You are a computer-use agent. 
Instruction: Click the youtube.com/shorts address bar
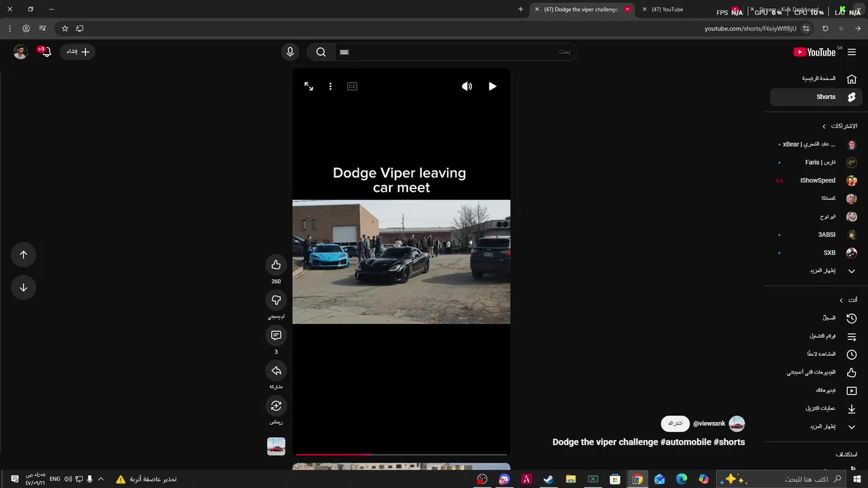[x=750, y=28]
